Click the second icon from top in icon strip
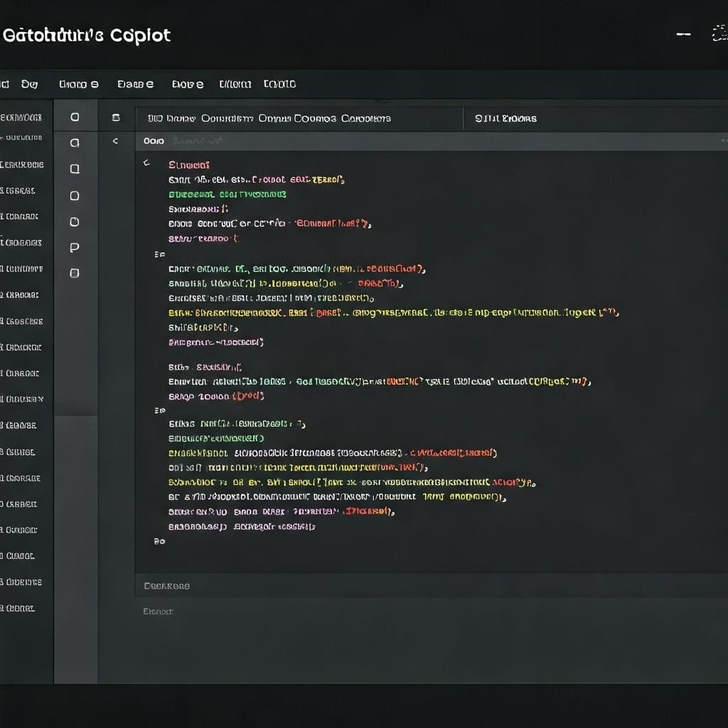Image resolution: width=728 pixels, height=728 pixels. point(75,143)
